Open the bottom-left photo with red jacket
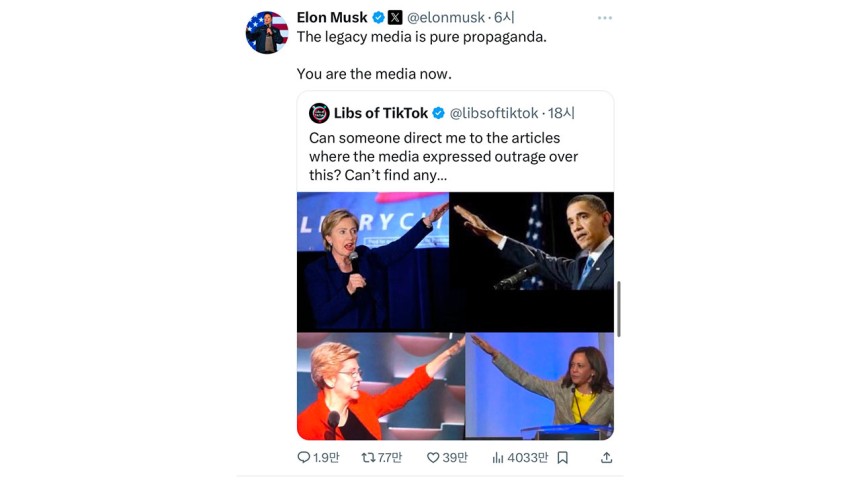 coord(381,386)
